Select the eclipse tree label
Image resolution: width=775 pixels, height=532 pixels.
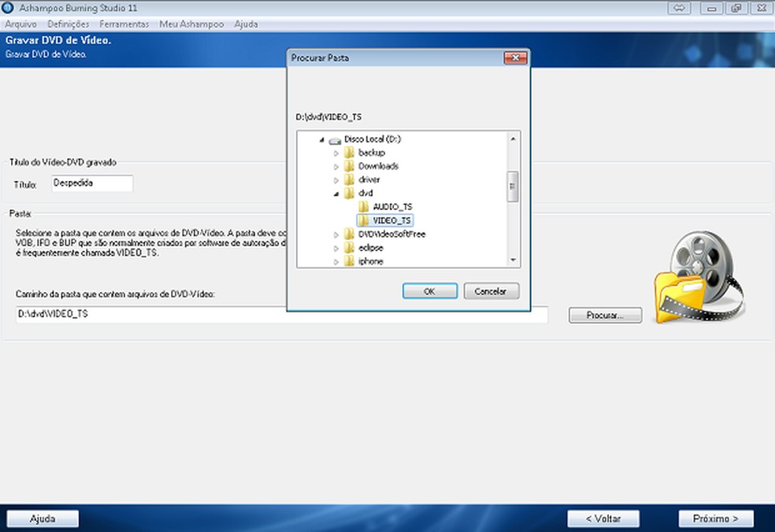click(371, 247)
